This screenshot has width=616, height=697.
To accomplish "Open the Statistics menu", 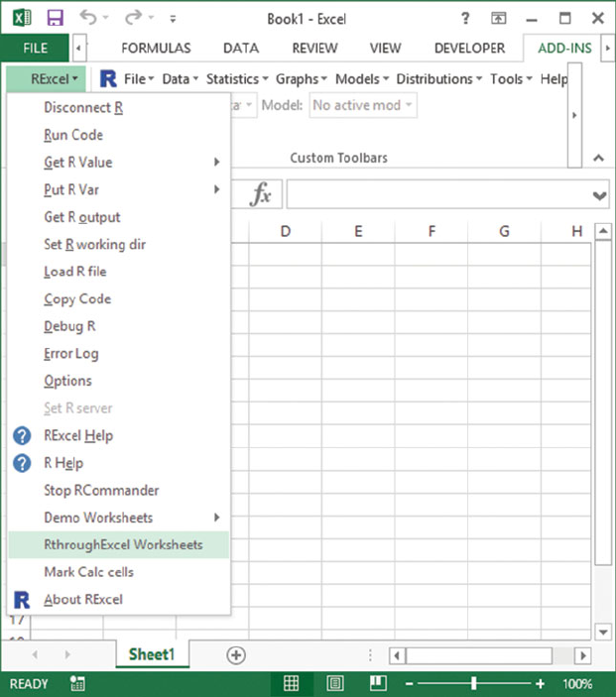I will (237, 79).
